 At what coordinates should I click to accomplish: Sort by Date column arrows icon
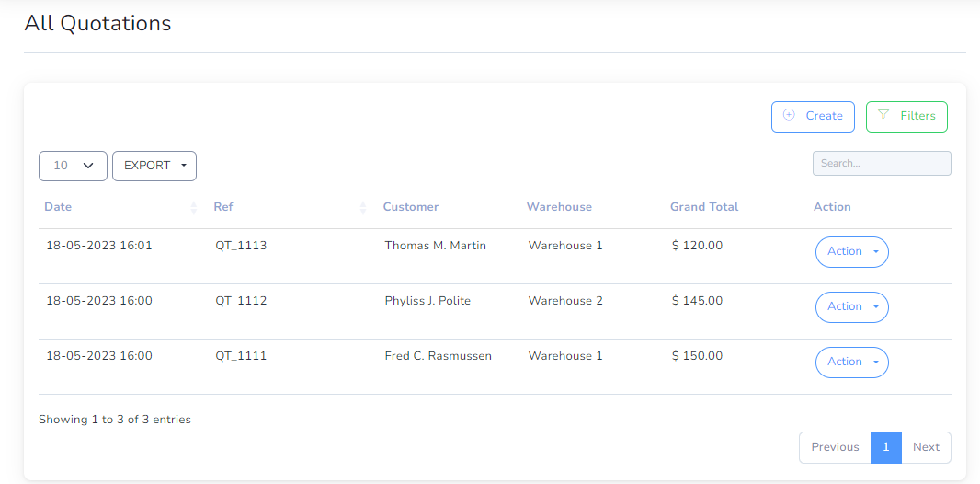(194, 208)
